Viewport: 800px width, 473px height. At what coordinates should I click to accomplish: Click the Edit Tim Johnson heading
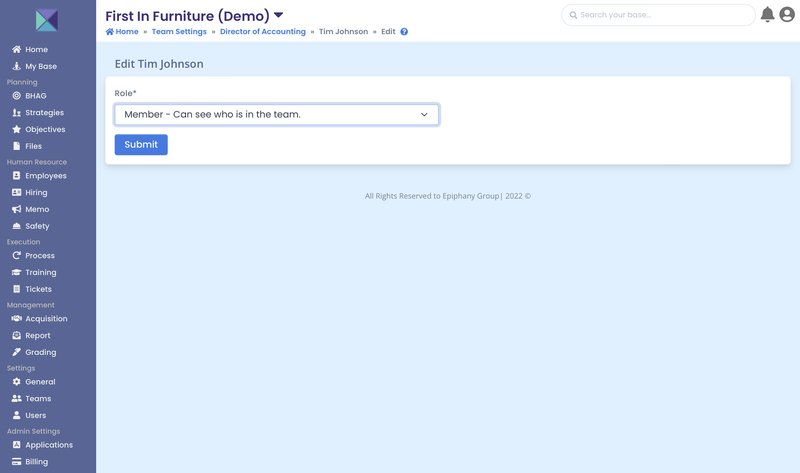point(159,64)
